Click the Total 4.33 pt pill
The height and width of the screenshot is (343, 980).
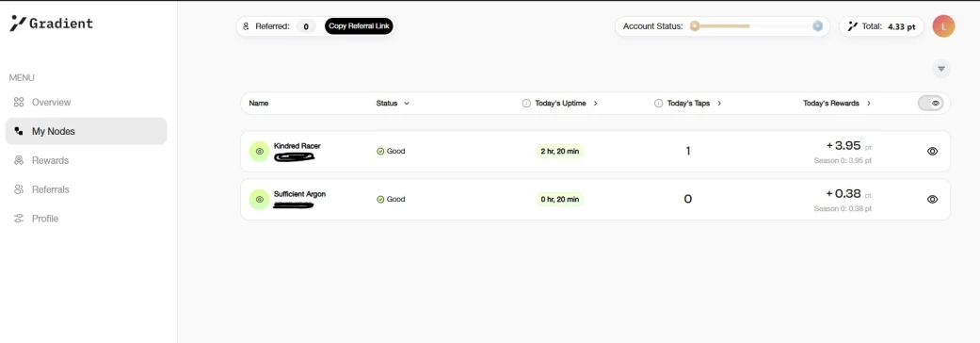(x=881, y=26)
